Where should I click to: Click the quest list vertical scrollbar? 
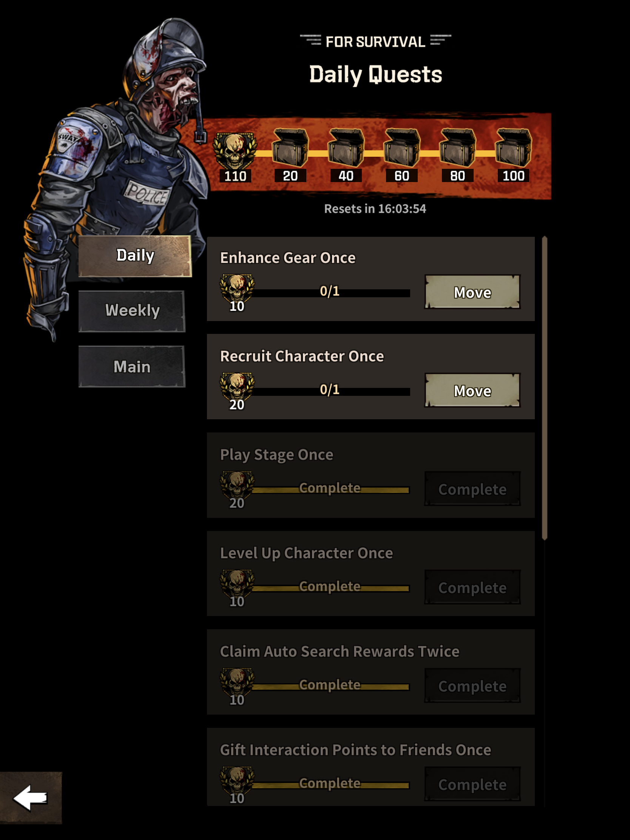[545, 388]
